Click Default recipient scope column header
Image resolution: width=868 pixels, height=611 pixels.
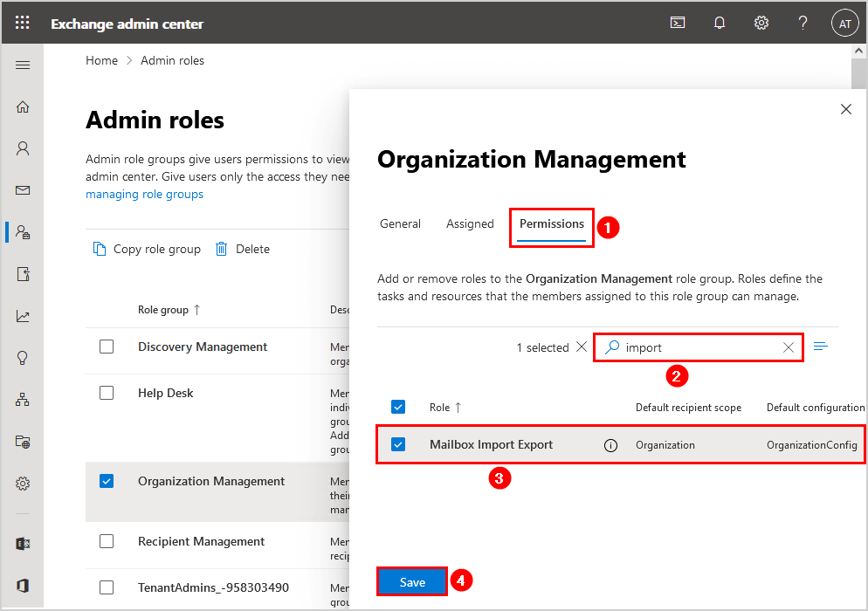pyautogui.click(x=688, y=408)
